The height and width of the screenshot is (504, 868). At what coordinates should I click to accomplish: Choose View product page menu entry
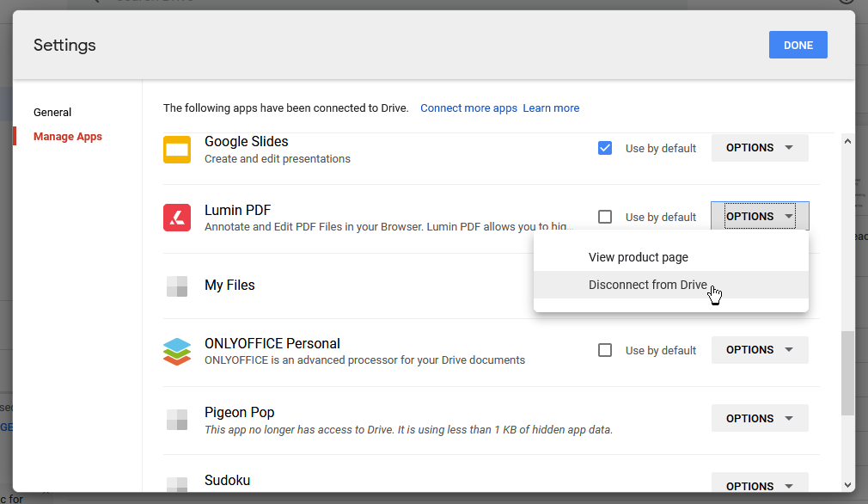point(671,257)
